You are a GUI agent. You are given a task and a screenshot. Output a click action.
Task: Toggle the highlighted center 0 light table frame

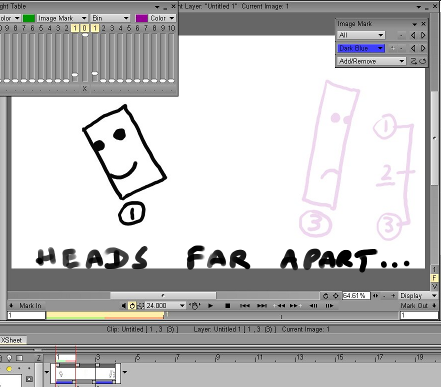tap(85, 28)
